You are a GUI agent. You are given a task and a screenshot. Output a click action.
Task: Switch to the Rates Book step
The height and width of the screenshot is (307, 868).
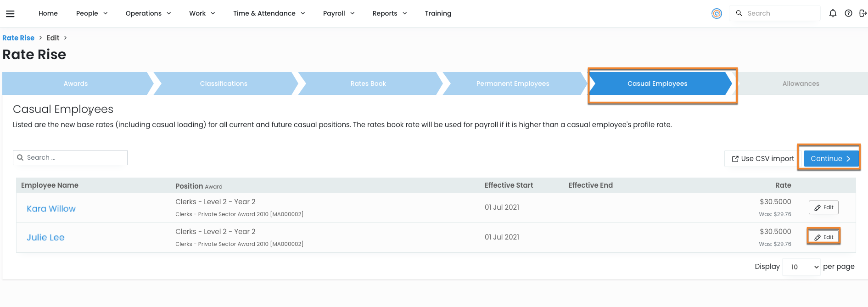[368, 84]
